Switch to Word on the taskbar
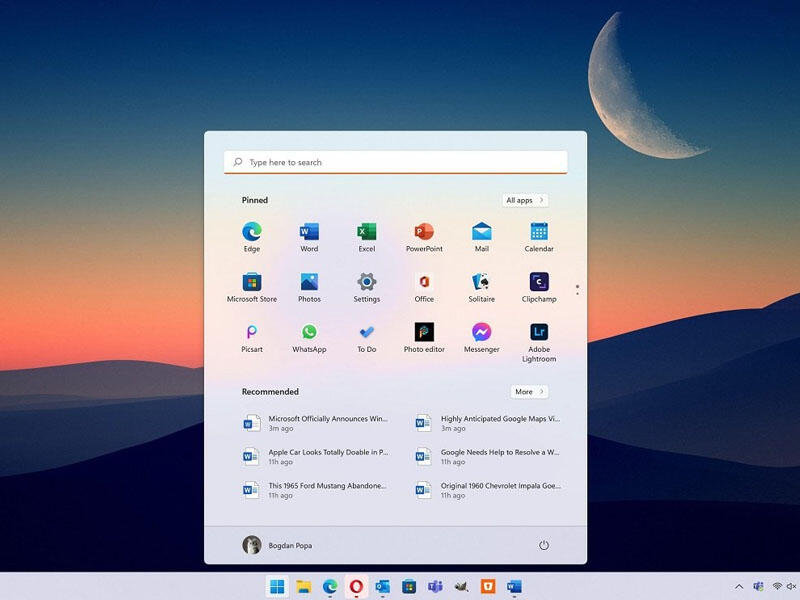The image size is (800, 600). [x=514, y=587]
